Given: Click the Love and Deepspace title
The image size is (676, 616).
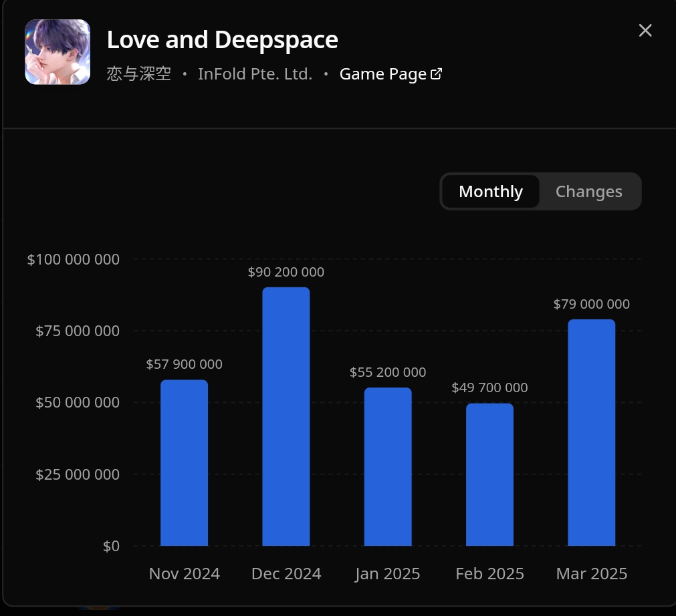Looking at the screenshot, I should (222, 39).
